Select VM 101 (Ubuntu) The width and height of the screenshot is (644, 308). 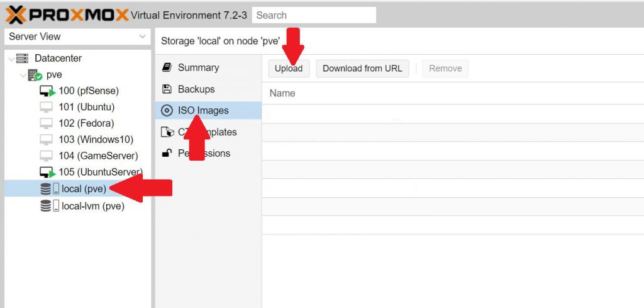[x=87, y=107]
